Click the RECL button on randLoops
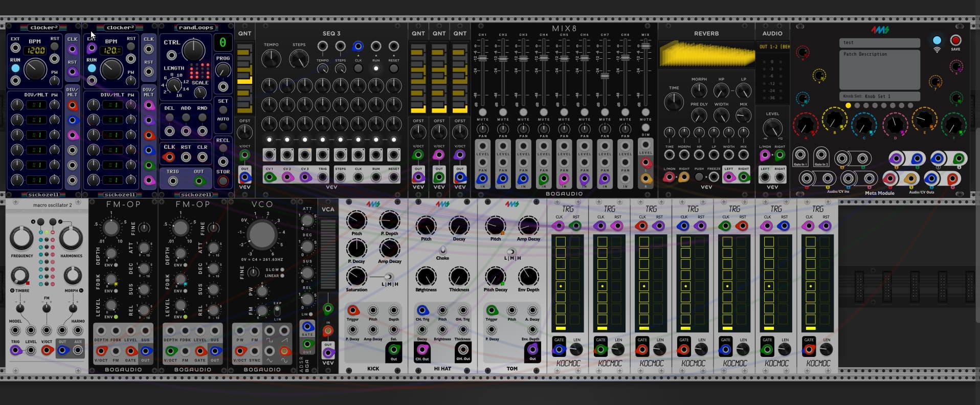This screenshot has width=980, height=405. pyautogui.click(x=223, y=149)
